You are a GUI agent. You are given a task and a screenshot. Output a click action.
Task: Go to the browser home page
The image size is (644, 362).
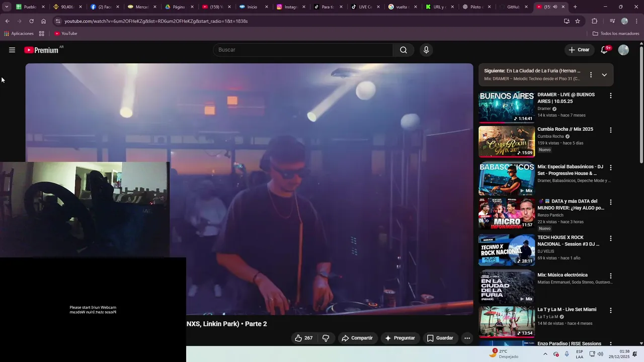[44, 21]
